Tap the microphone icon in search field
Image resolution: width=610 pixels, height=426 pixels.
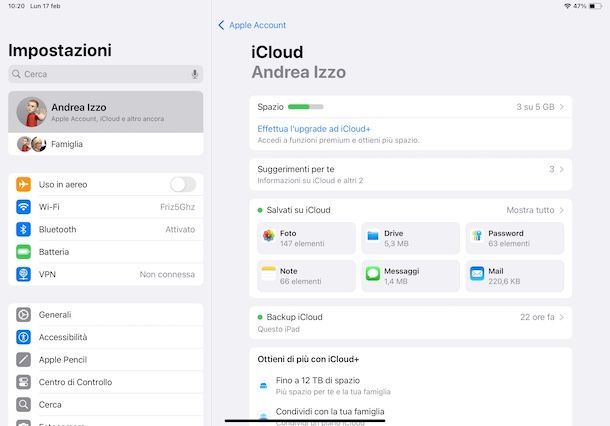pos(195,74)
